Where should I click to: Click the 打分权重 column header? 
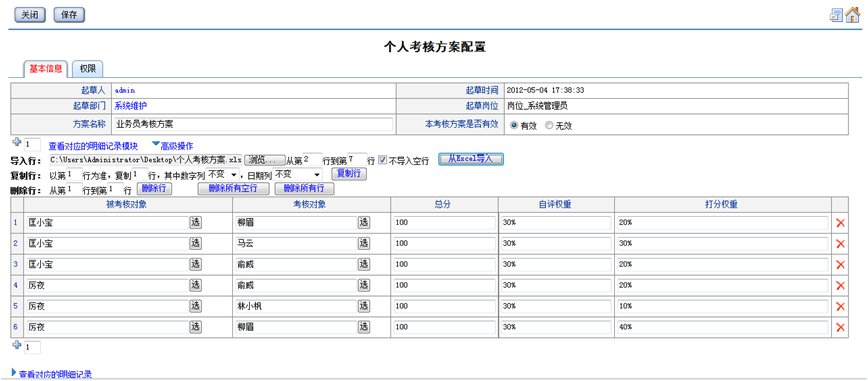pos(722,204)
